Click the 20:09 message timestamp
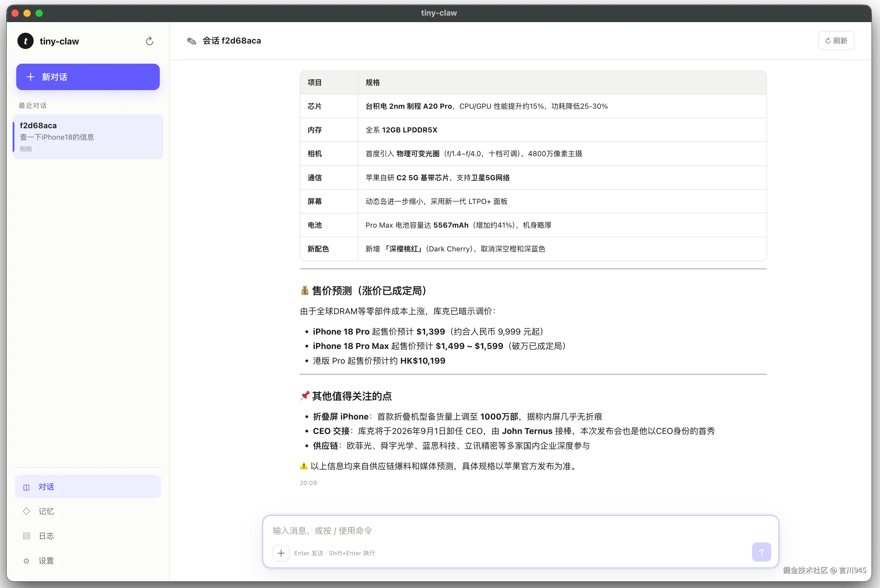880x588 pixels. tap(308, 483)
